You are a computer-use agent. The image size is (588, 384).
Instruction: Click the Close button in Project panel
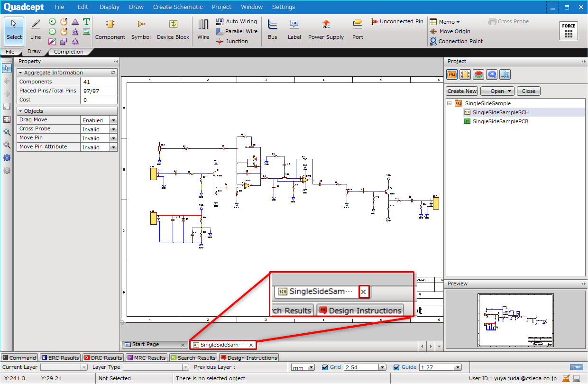point(528,91)
